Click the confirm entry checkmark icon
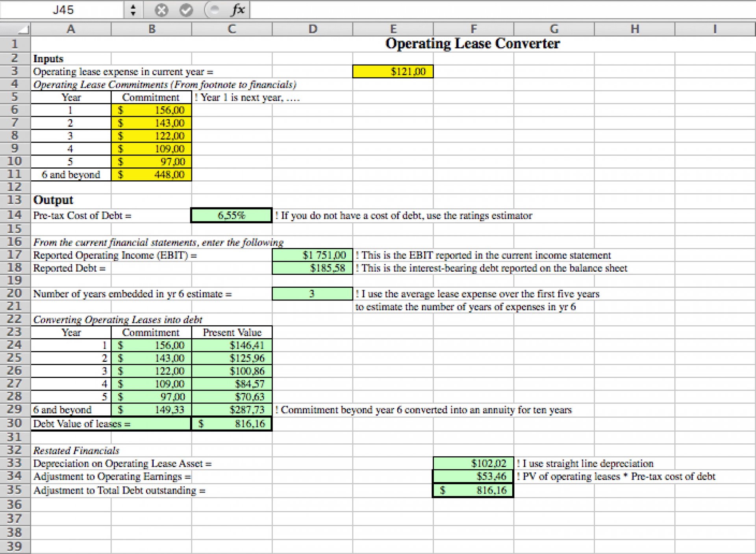Image resolution: width=756 pixels, height=554 pixels. (186, 10)
